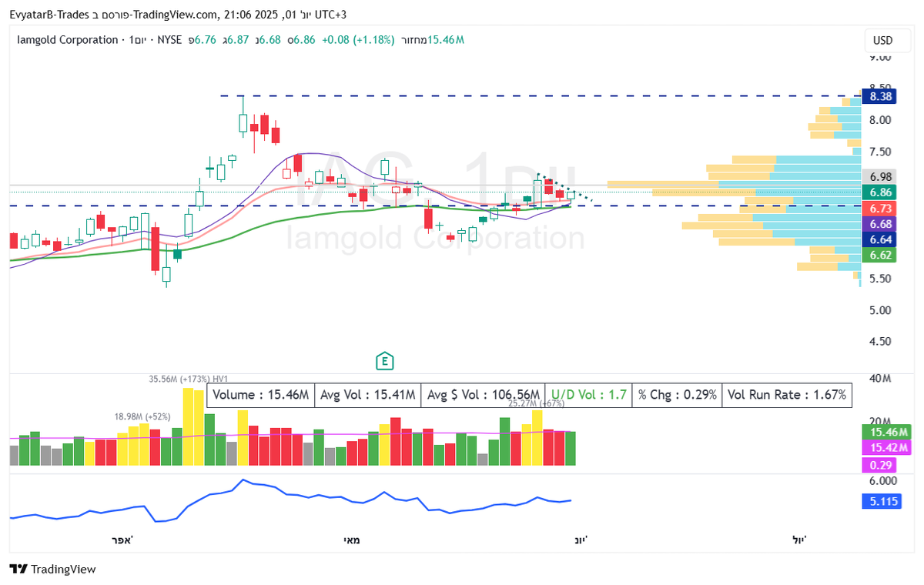Click the '% Chg : 0.29%' cell

click(x=677, y=395)
